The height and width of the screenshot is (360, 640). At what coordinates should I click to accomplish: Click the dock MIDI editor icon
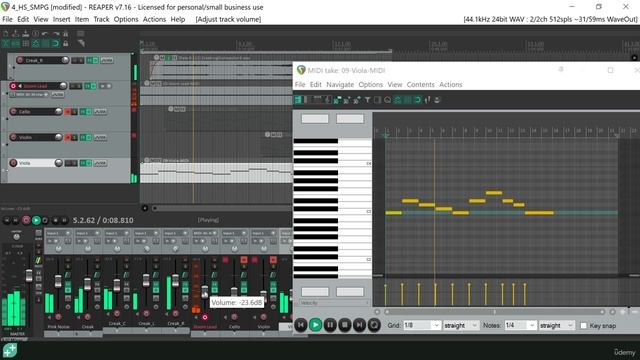click(x=437, y=100)
